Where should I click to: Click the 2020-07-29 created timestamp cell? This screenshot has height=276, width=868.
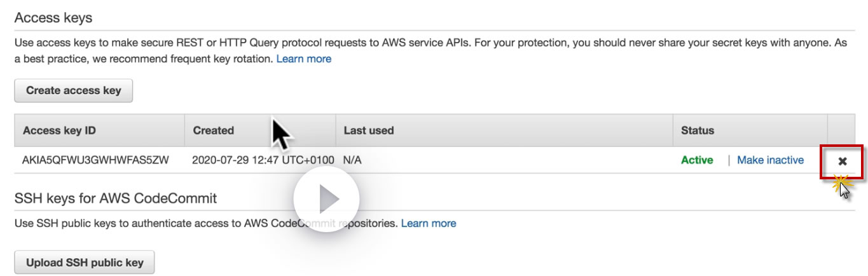click(263, 160)
